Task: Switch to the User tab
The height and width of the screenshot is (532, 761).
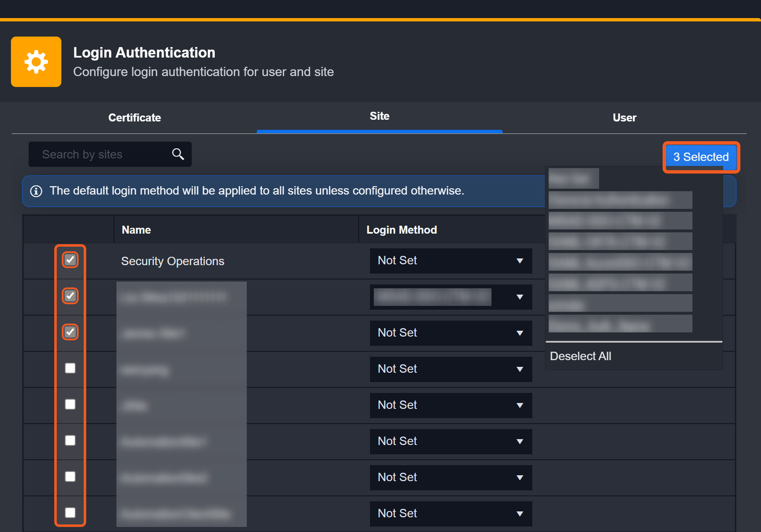Action: click(x=624, y=118)
